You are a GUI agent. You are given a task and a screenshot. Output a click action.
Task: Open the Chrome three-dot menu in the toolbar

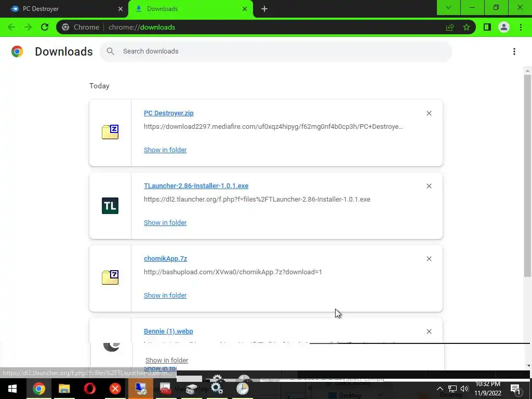click(521, 27)
